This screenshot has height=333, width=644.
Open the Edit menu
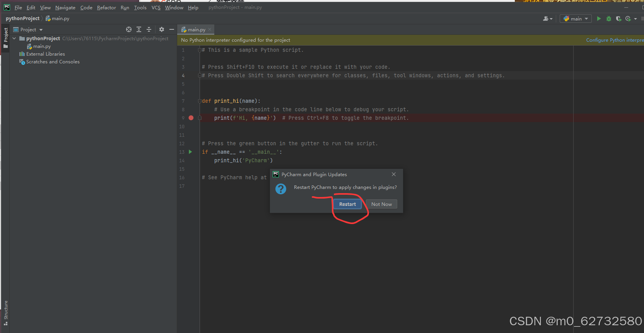coord(31,7)
